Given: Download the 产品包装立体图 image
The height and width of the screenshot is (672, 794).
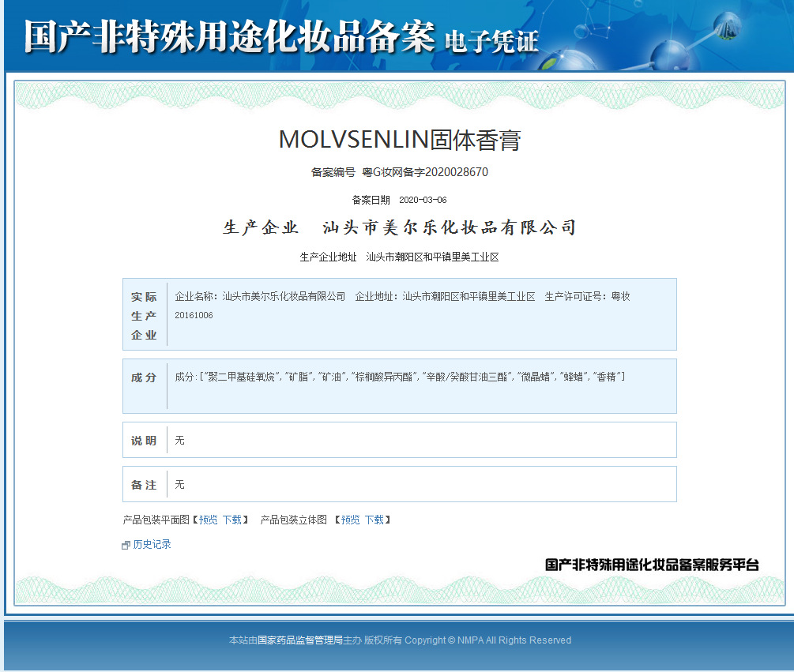Looking at the screenshot, I should [x=374, y=520].
